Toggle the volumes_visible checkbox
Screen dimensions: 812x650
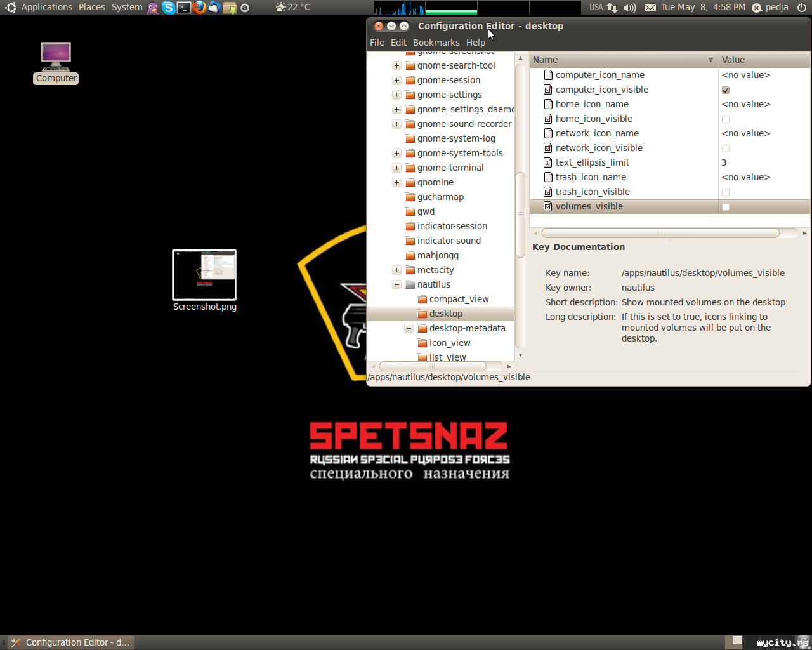pos(726,207)
